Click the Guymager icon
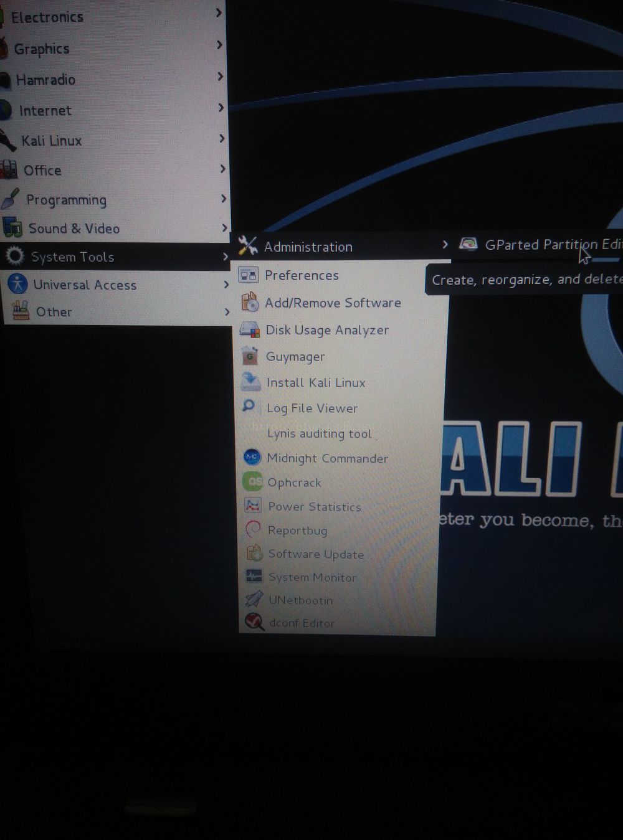The width and height of the screenshot is (623, 840). coord(250,356)
